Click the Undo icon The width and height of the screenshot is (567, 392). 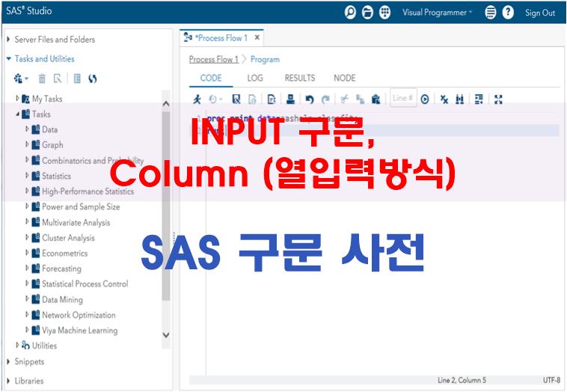(309, 99)
